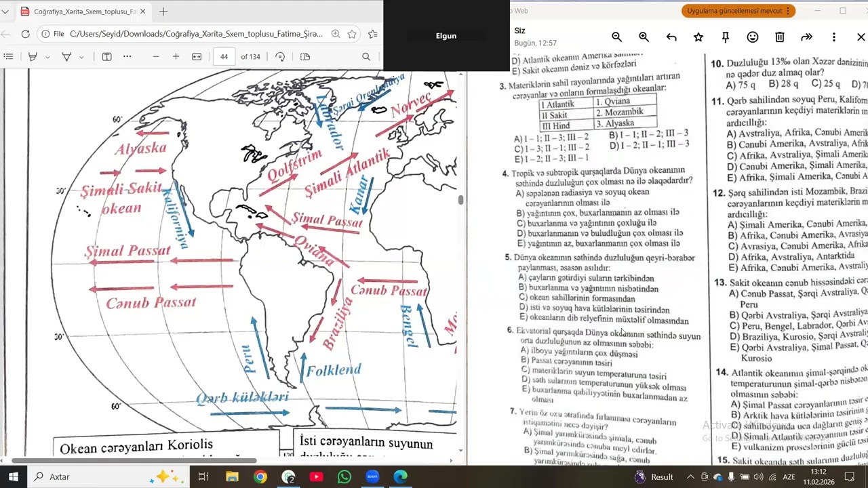This screenshot has width=868, height=488.
Task: Open the YouTube taskbar app
Action: [316, 476]
